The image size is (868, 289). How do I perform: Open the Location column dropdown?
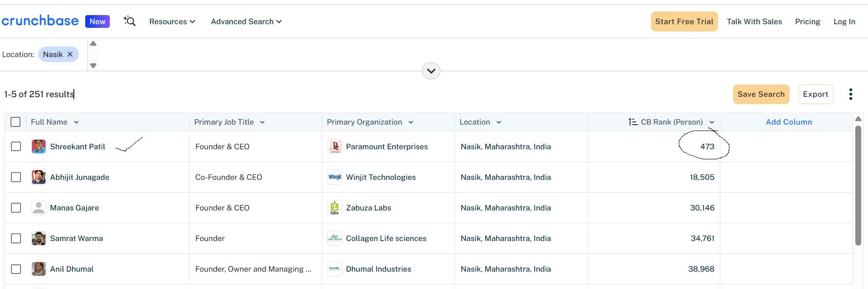point(499,122)
